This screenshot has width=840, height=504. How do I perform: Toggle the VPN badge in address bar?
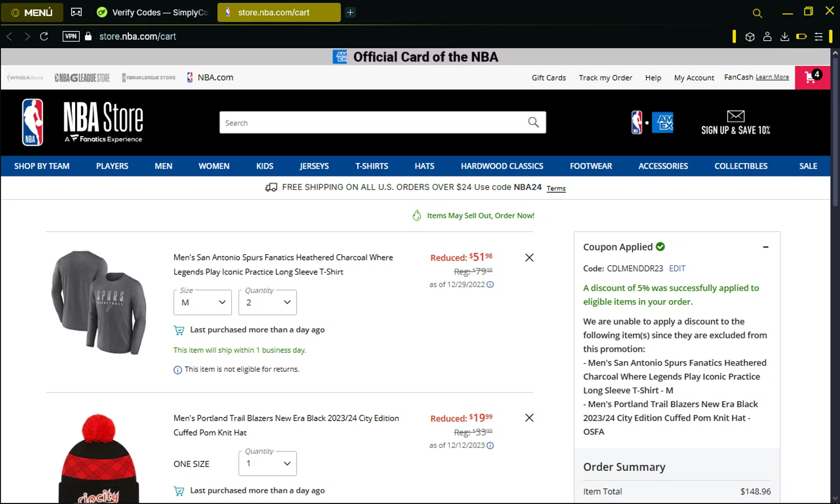point(71,36)
